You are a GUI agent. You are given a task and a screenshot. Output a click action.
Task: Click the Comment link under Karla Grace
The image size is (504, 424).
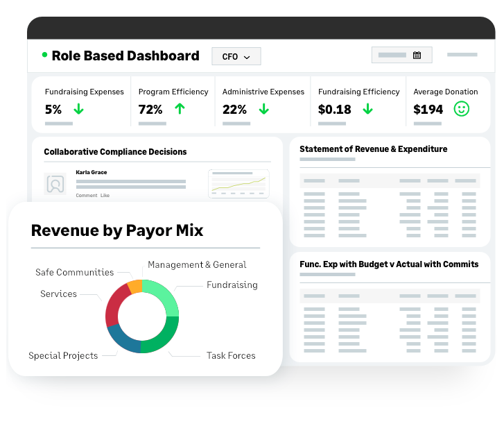tap(87, 195)
